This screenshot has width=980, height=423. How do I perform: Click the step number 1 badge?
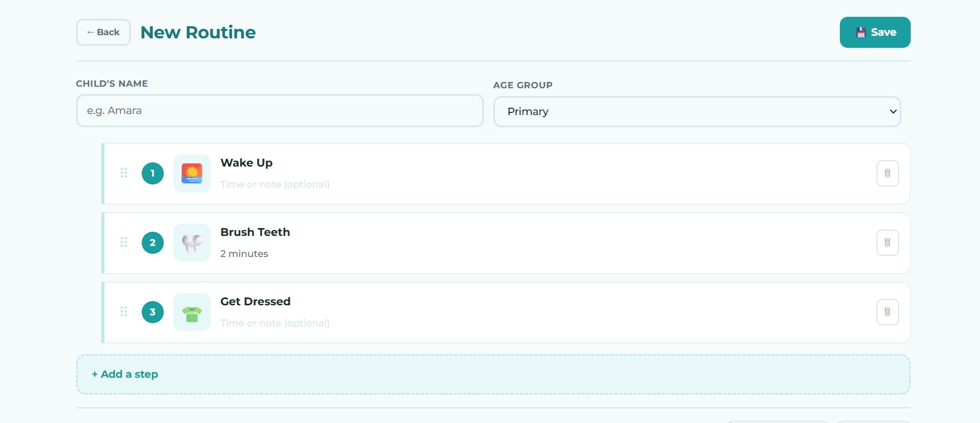(153, 173)
